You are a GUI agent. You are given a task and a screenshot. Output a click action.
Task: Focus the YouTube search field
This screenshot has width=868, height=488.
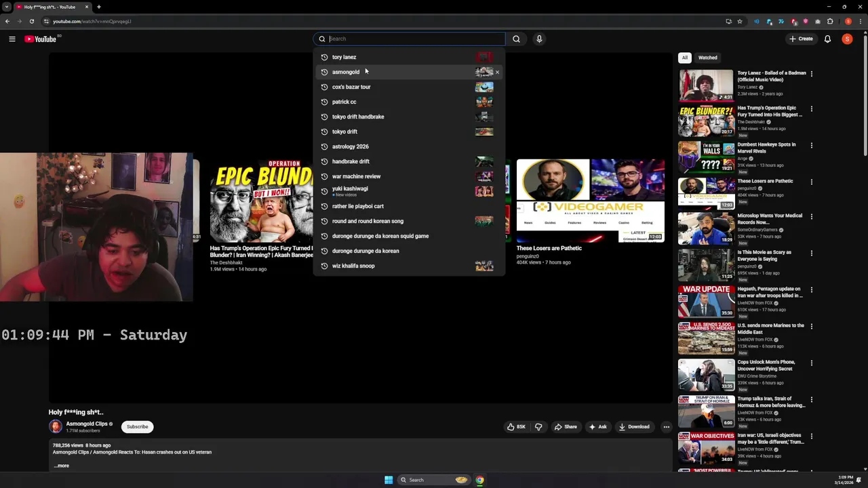pyautogui.click(x=409, y=39)
